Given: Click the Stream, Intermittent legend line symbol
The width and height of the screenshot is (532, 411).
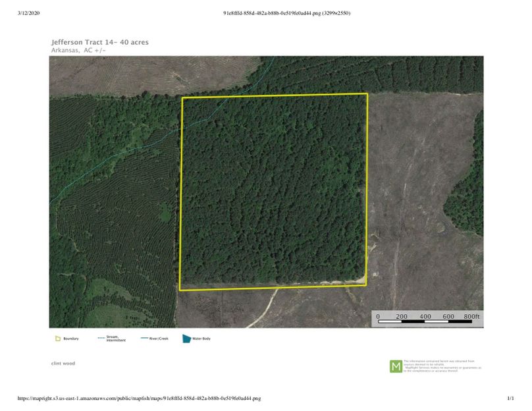Looking at the screenshot, I should 101,339.
